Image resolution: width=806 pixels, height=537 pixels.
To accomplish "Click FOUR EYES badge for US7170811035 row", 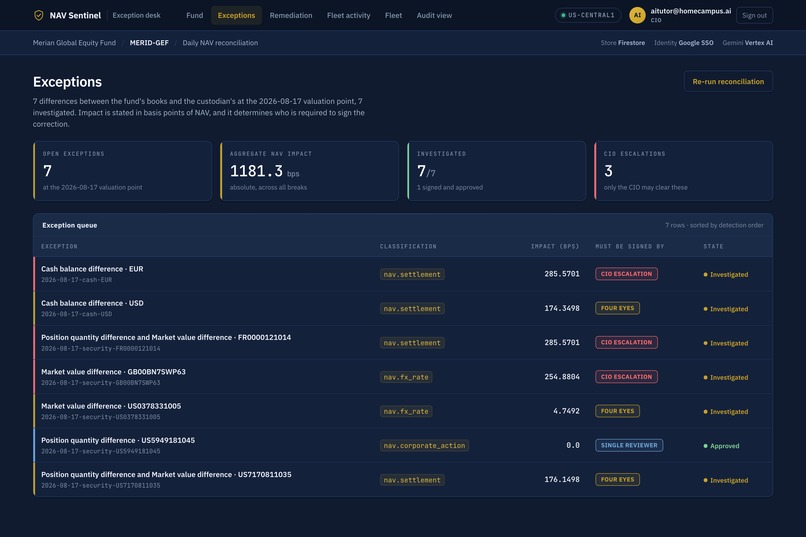I will point(617,479).
